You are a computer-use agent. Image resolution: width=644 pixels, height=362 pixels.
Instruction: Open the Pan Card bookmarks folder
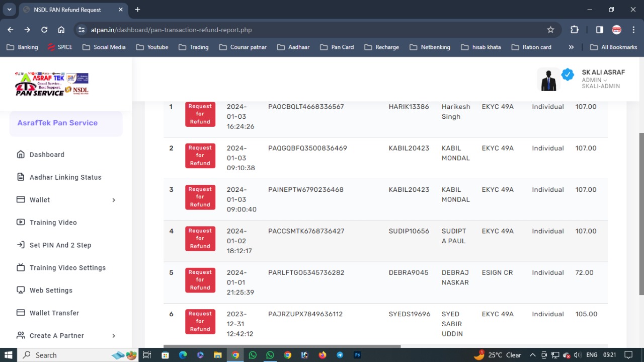coord(337,47)
